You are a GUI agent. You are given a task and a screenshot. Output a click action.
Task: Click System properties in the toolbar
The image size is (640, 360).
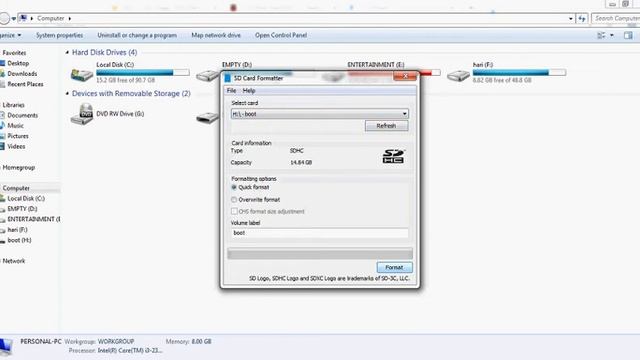[60, 36]
